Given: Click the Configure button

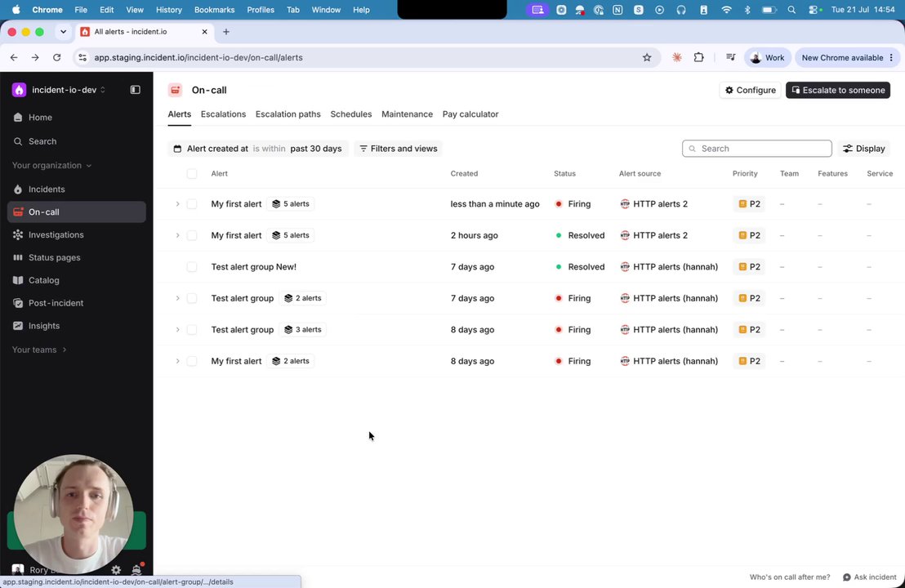Looking at the screenshot, I should pyautogui.click(x=751, y=90).
